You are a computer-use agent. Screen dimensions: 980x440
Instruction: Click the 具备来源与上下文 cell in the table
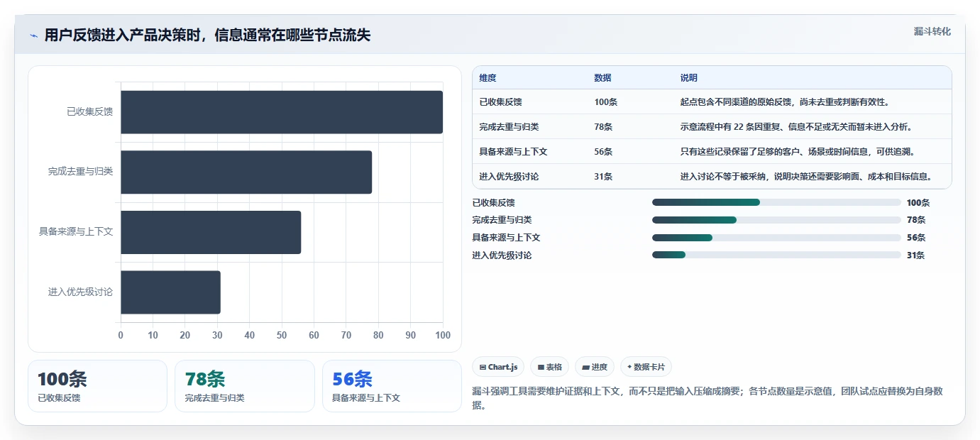[x=513, y=151]
